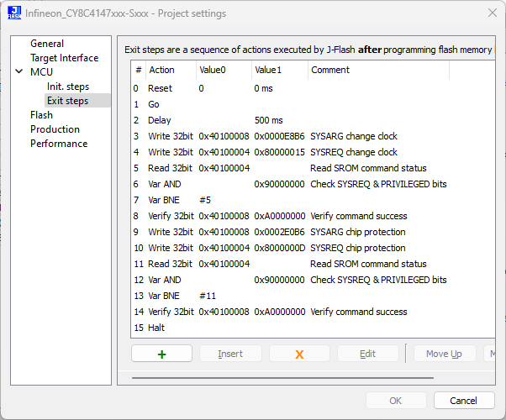Viewport: 506px width, 420px height.
Task: Open Target Interface settings page
Action: coord(64,58)
